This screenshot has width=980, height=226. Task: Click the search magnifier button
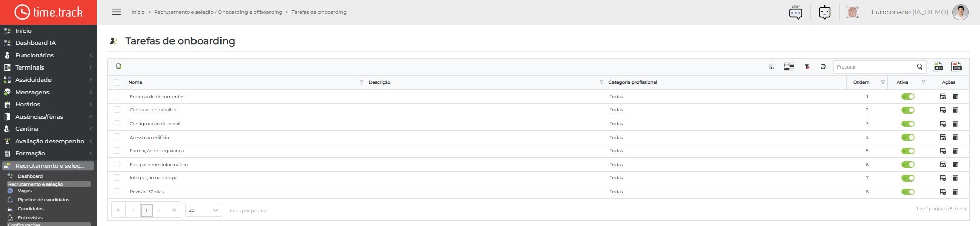(x=920, y=67)
